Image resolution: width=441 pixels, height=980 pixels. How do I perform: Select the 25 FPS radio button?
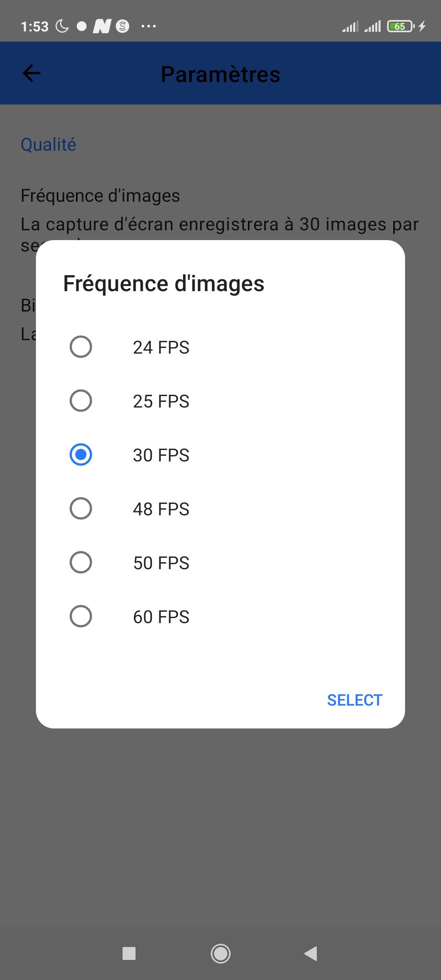click(x=81, y=401)
